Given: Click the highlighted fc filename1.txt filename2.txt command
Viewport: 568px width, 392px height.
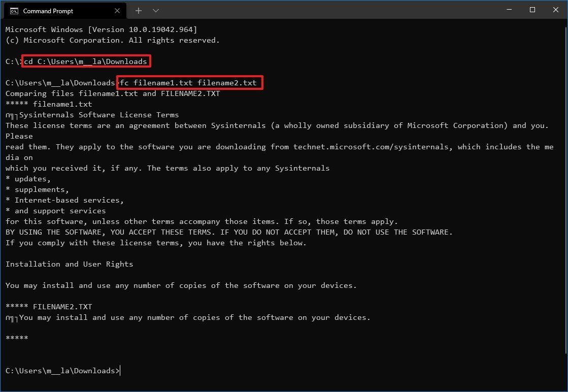Looking at the screenshot, I should 190,83.
